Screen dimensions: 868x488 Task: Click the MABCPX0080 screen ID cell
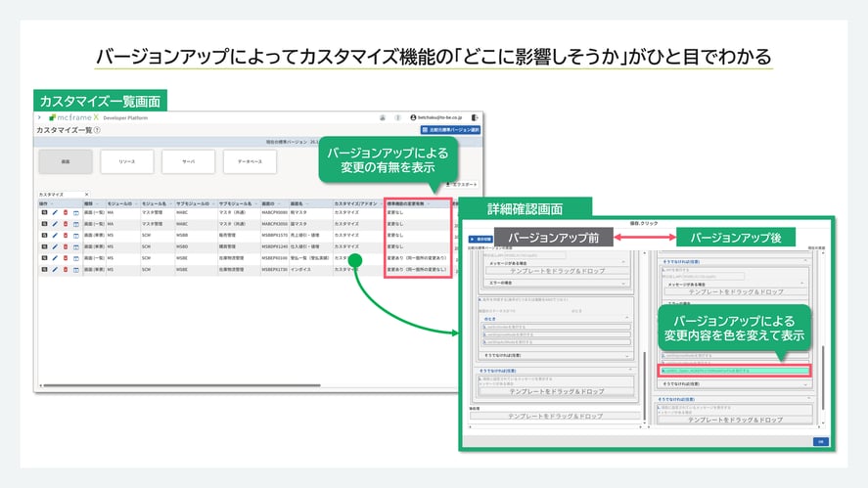[x=275, y=212]
